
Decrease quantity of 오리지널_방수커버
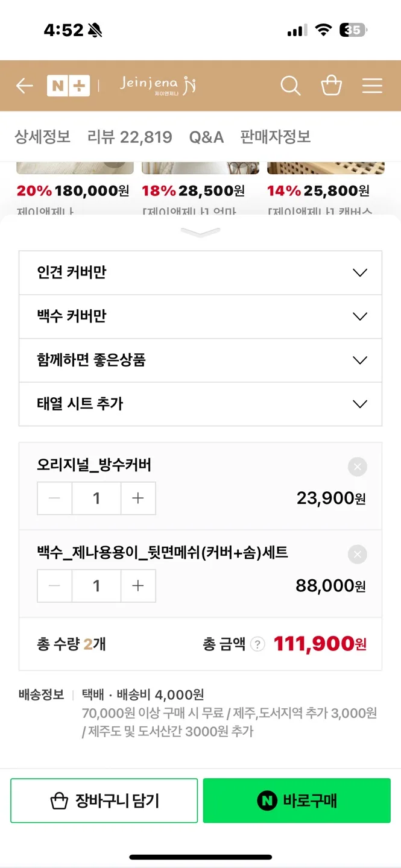coord(55,498)
